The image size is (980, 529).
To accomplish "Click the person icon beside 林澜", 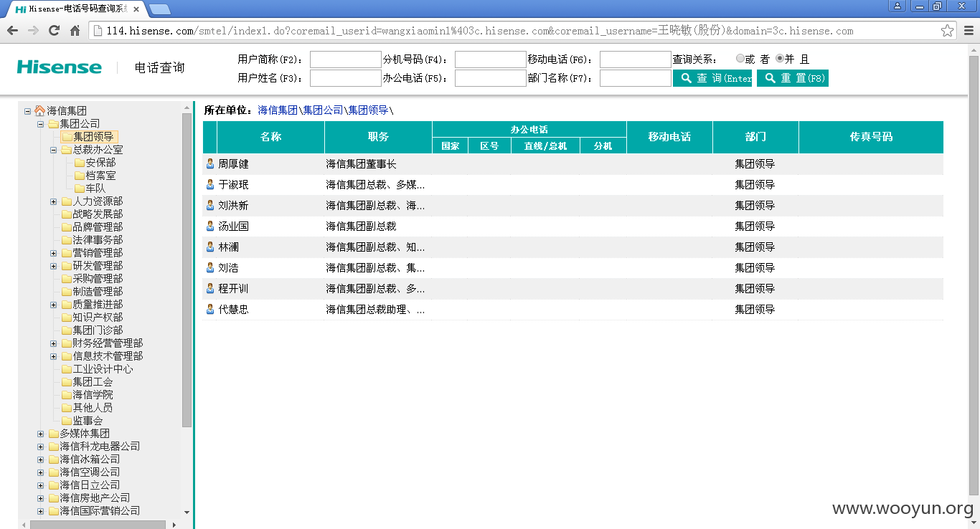I will (x=210, y=247).
